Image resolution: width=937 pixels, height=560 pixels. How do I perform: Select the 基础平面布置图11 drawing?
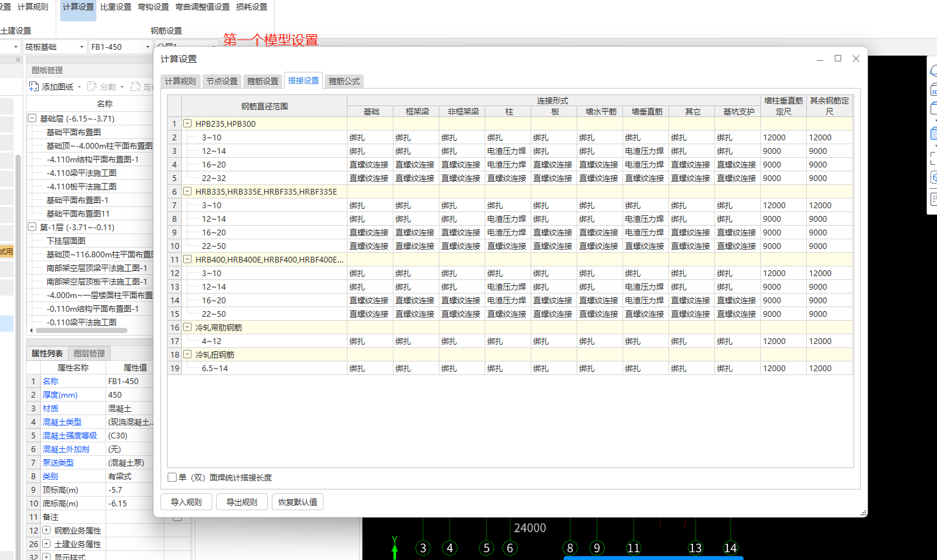click(x=78, y=213)
